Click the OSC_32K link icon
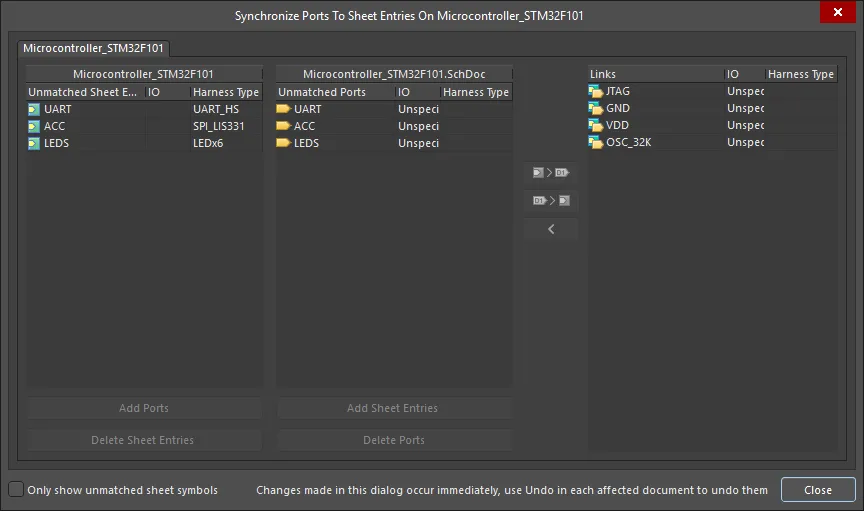The height and width of the screenshot is (511, 864). click(596, 143)
